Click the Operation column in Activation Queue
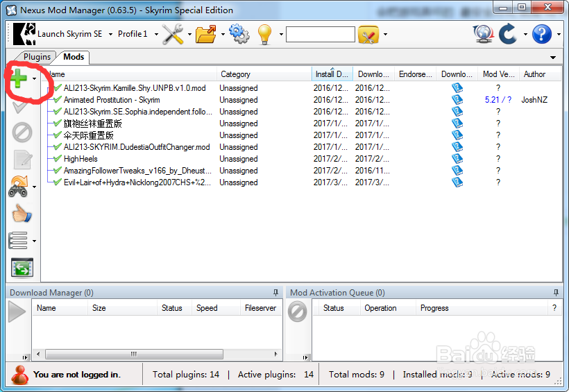Image resolution: width=569 pixels, height=392 pixels. tap(388, 308)
